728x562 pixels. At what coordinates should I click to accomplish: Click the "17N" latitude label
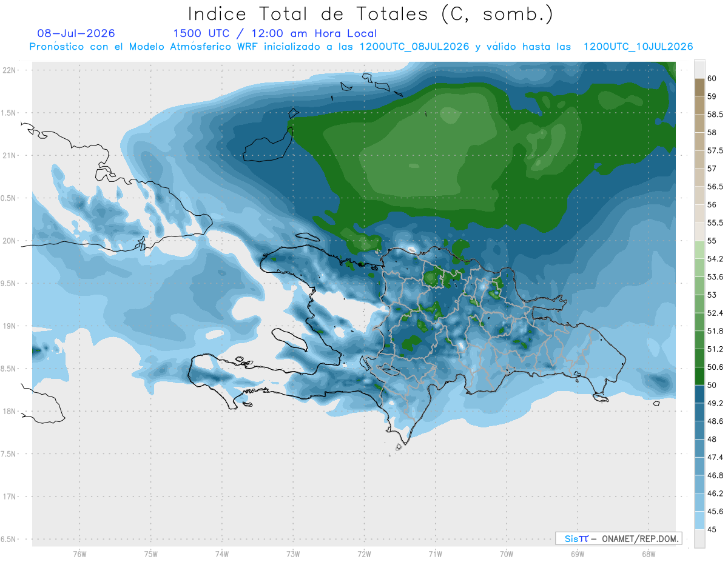8,497
